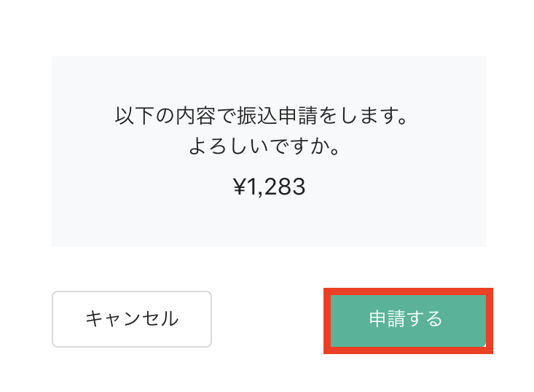Click the よろしいですか confirmation question

[266, 149]
